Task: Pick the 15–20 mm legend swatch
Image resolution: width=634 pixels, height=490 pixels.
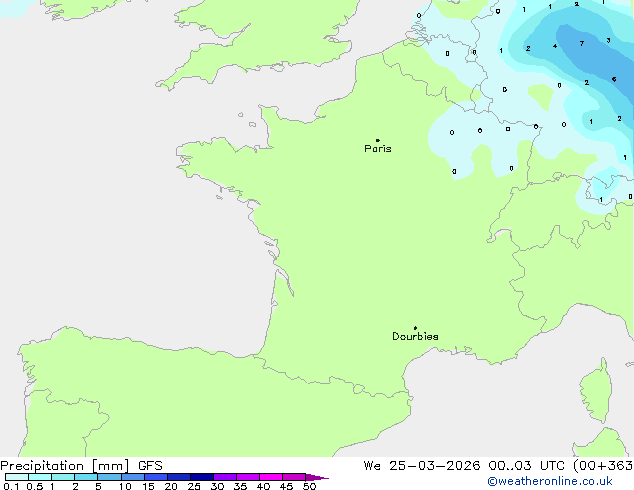Action: coord(156,477)
